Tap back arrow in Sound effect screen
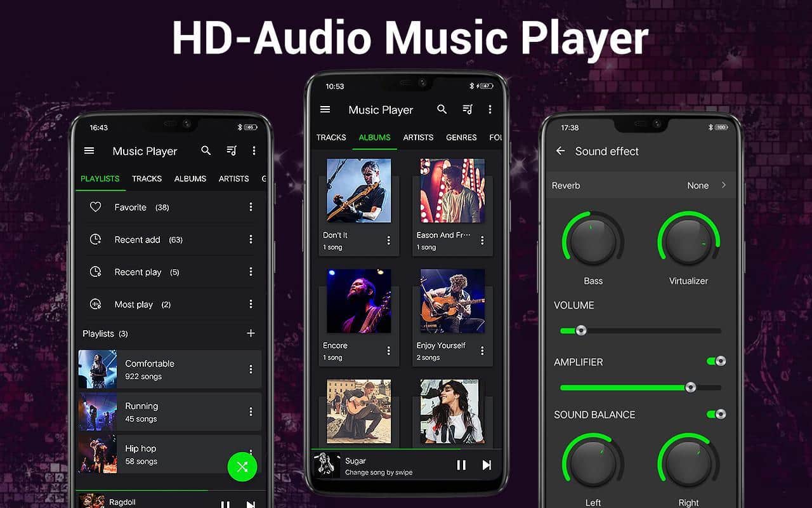The image size is (812, 508). pyautogui.click(x=560, y=150)
